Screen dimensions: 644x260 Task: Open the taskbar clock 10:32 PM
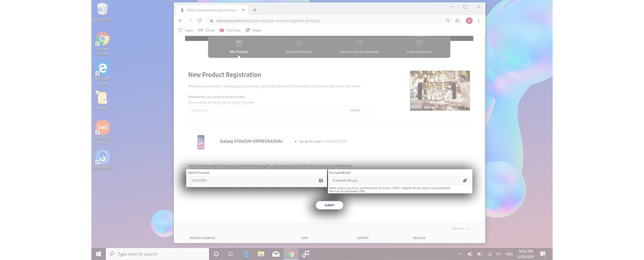tap(526, 254)
